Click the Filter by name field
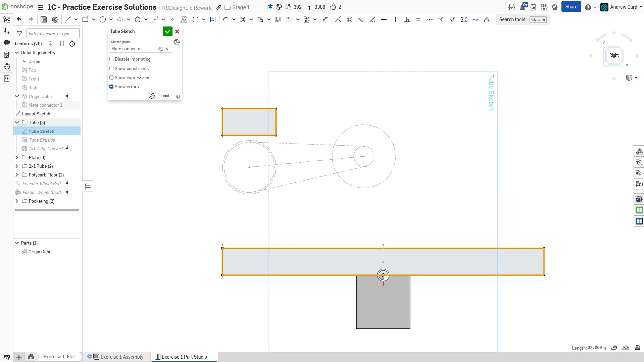This screenshot has height=362, width=644. pos(53,34)
